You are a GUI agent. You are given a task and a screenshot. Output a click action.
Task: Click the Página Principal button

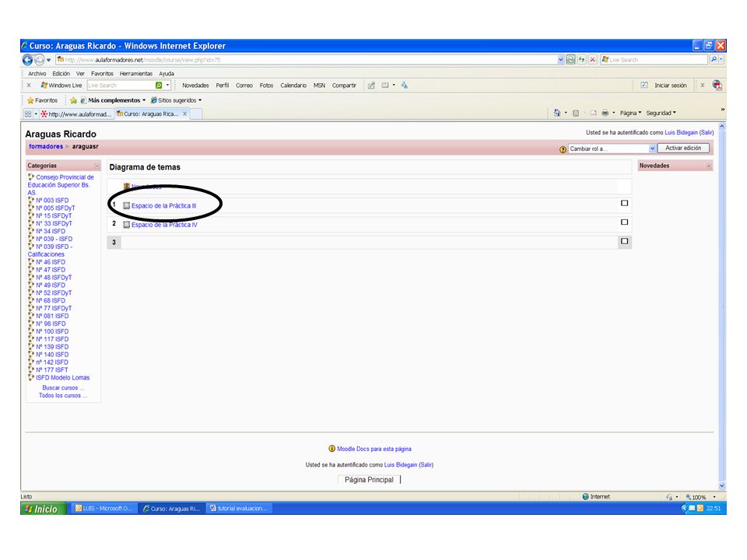tap(369, 480)
